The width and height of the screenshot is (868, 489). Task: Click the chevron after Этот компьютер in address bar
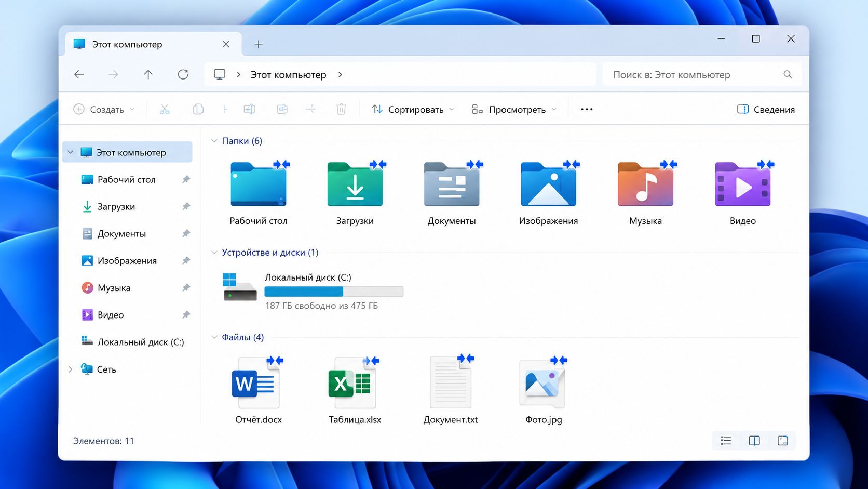[x=340, y=74]
